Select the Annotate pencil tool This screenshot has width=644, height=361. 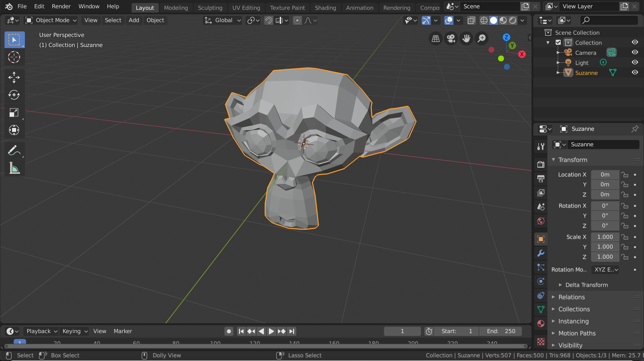(14, 150)
